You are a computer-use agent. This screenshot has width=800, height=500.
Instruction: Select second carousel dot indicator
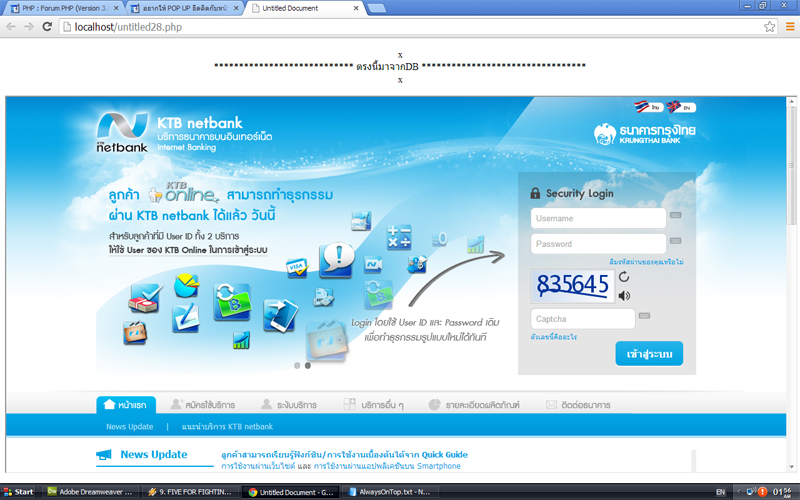click(x=308, y=365)
